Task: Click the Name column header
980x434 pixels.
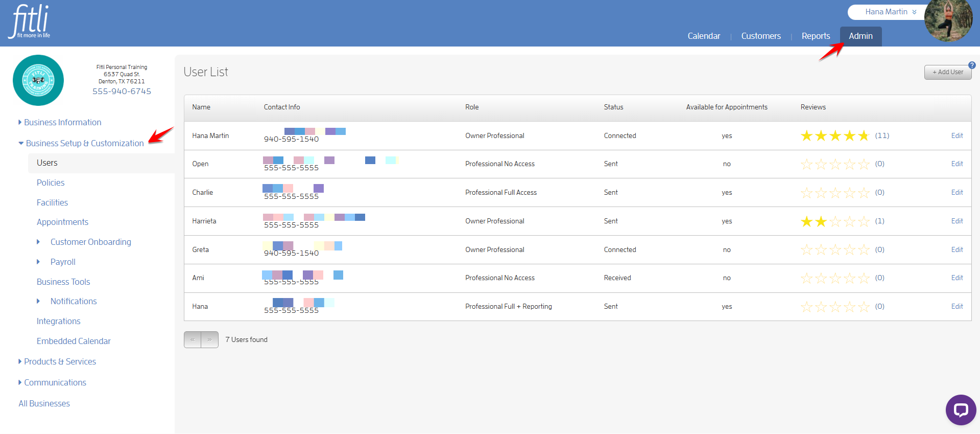Action: click(201, 107)
